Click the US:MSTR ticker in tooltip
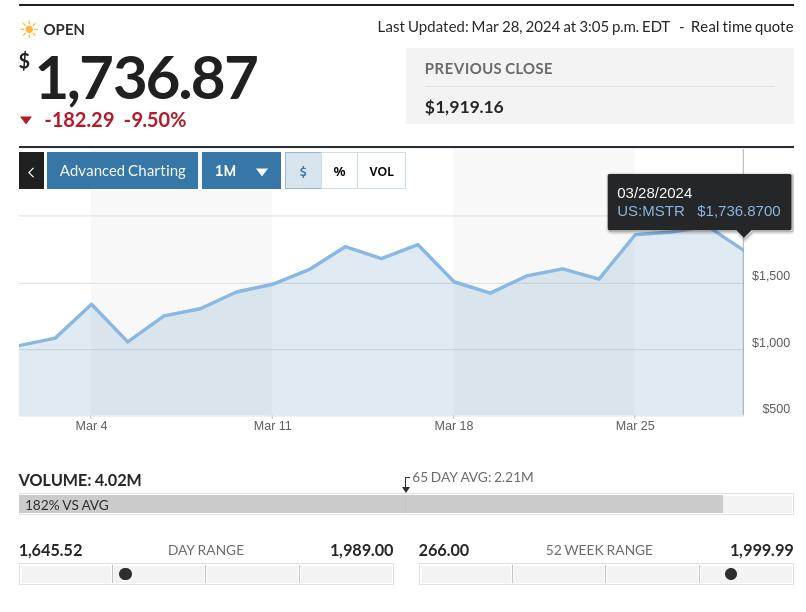The height and width of the screenshot is (612, 806). pyautogui.click(x=650, y=211)
